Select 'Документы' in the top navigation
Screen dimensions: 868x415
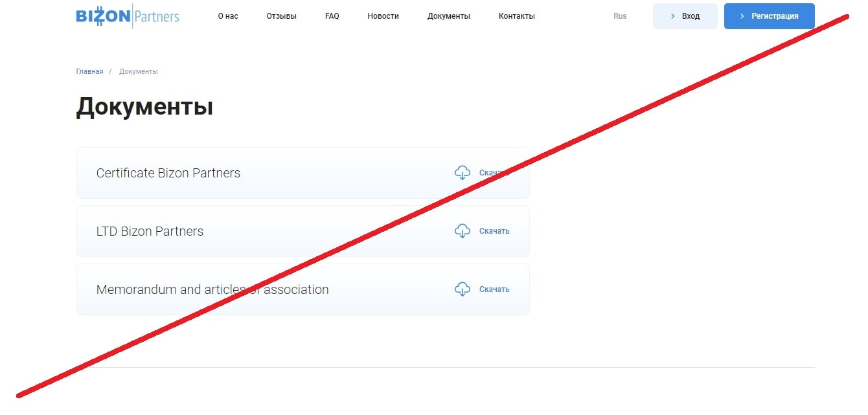tap(449, 16)
